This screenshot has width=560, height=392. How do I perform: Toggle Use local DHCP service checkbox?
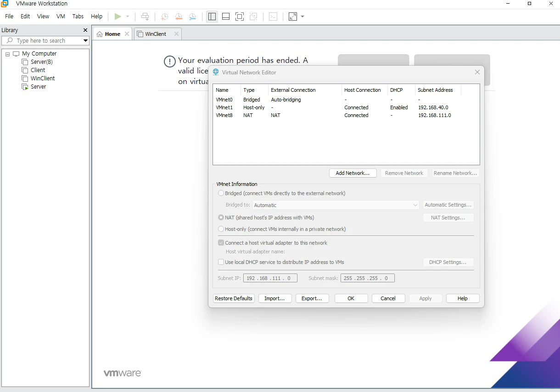(x=221, y=262)
